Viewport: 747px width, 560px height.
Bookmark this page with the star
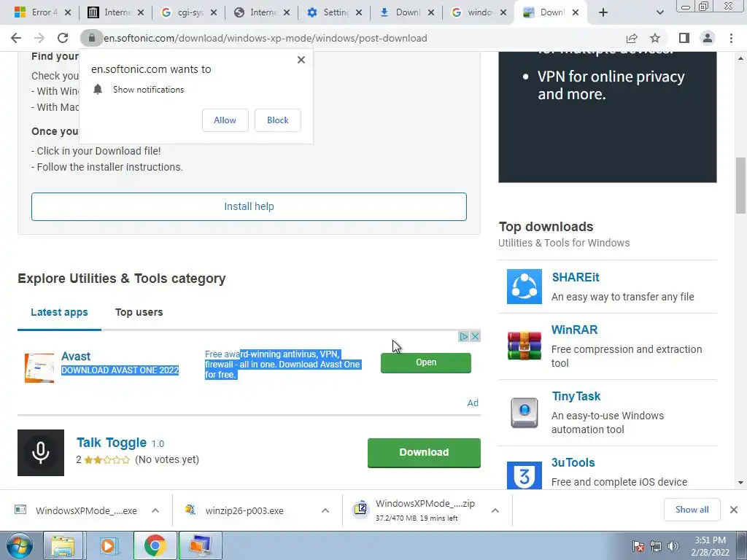point(656,38)
